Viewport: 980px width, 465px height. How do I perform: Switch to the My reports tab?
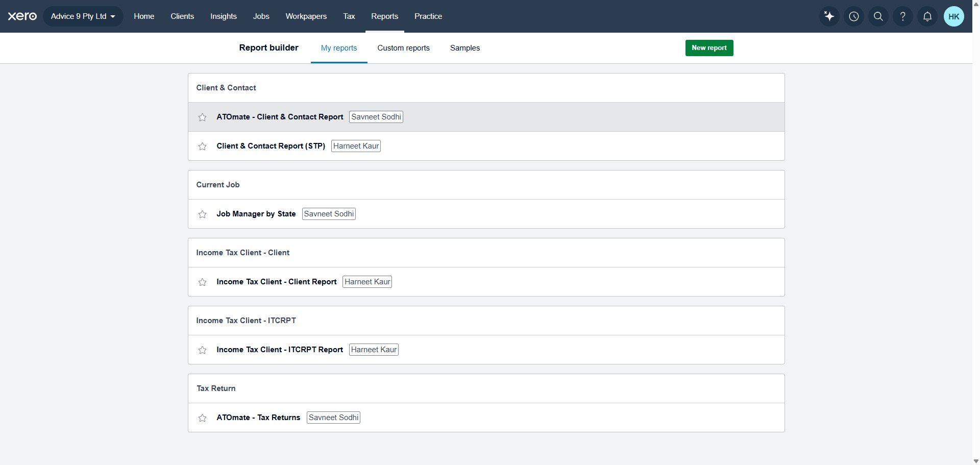[x=339, y=48]
